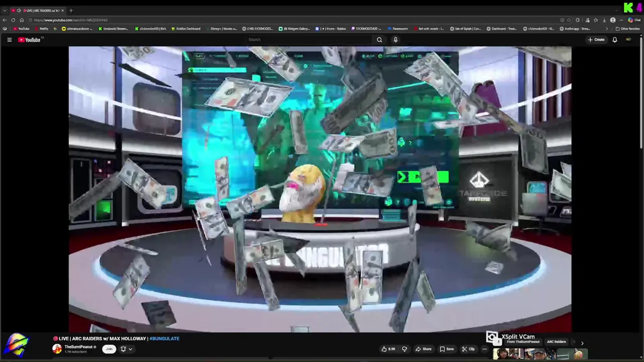Image resolution: width=644 pixels, height=362 pixels.
Task: Dislike the video
Action: point(404,349)
